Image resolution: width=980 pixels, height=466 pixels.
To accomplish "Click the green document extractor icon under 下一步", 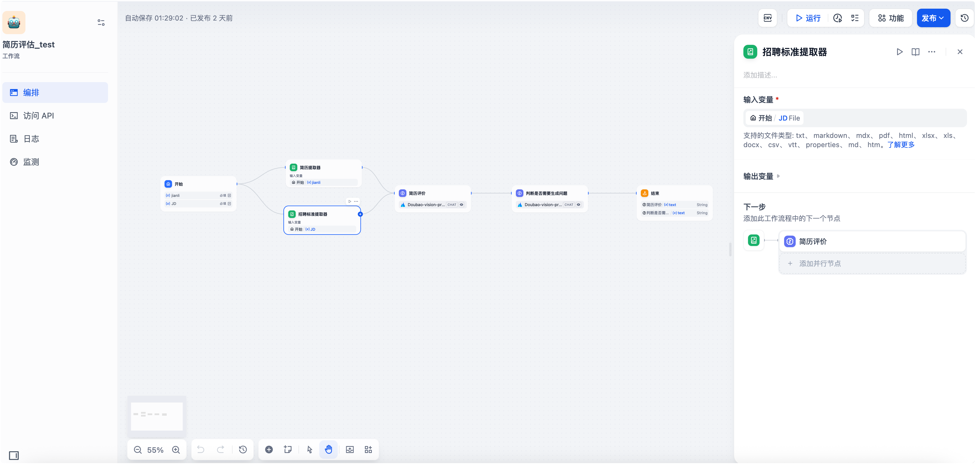I will (754, 240).
